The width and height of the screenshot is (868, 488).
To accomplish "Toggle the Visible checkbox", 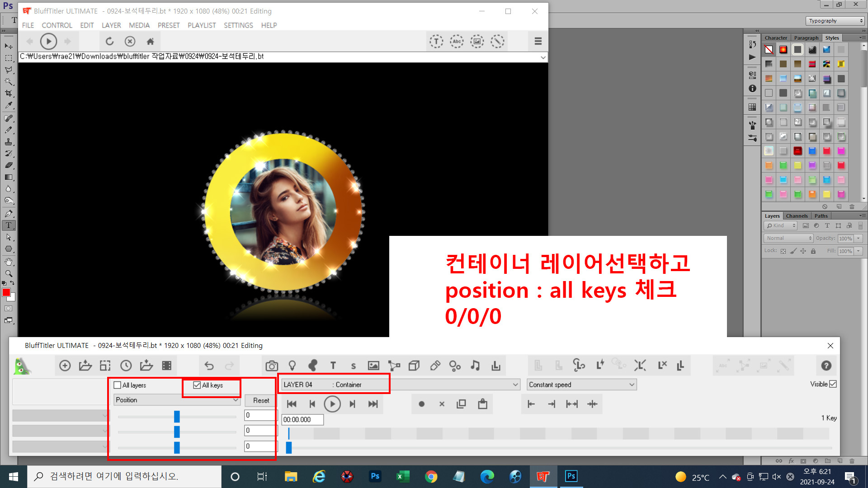I will (833, 384).
